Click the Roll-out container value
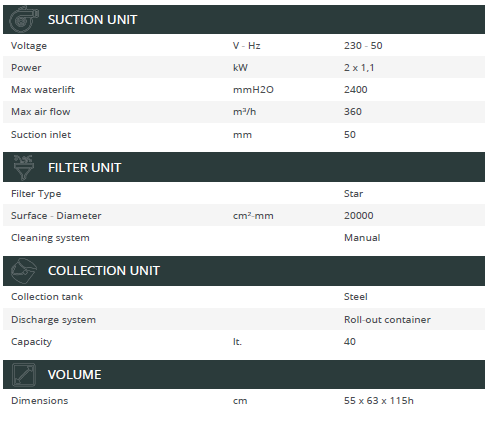The width and height of the screenshot is (489, 425). 387,320
